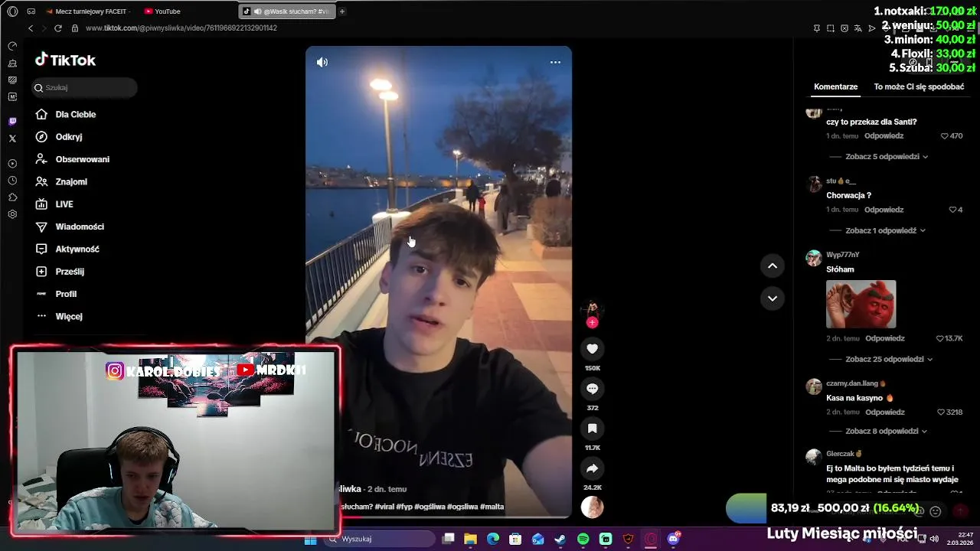Click the Windows Start button
The height and width of the screenshot is (551, 980).
click(x=311, y=539)
